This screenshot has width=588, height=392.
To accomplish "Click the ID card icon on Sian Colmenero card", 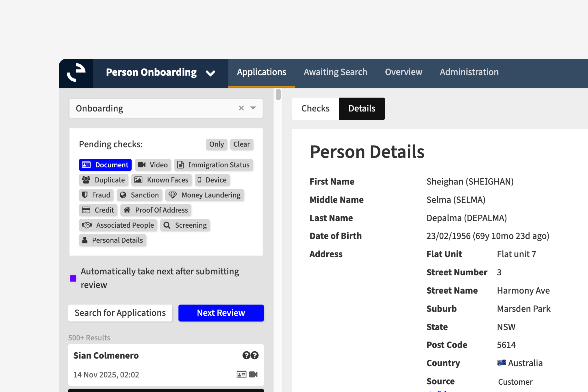I will point(241,374).
